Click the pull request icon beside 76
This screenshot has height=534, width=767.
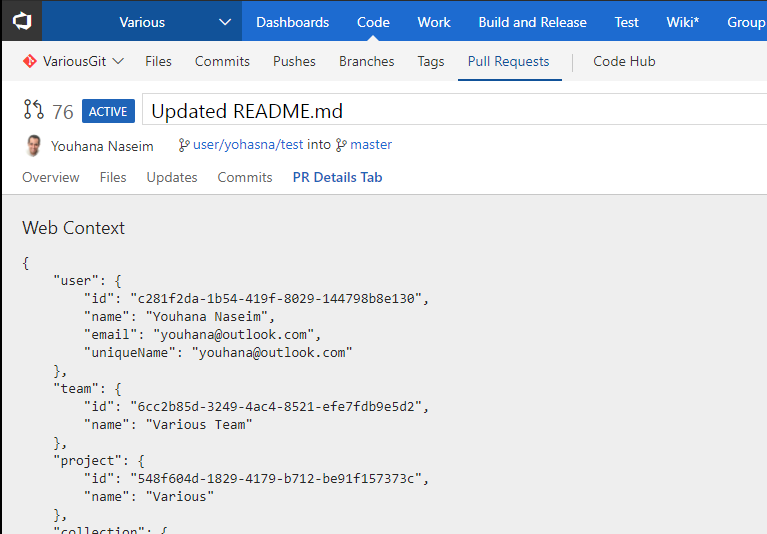pyautogui.click(x=34, y=110)
